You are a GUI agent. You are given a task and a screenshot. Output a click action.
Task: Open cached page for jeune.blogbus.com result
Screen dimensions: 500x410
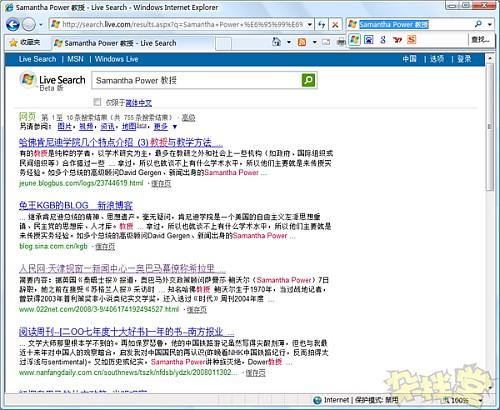point(161,184)
